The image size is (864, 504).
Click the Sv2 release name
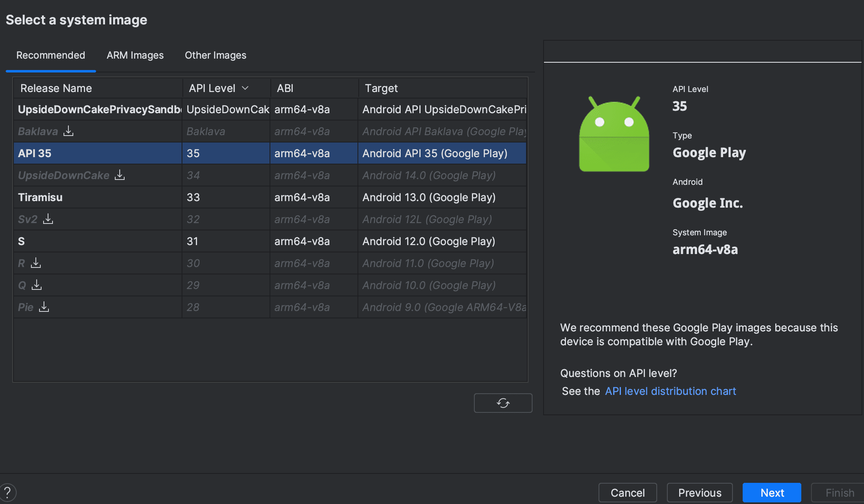28,219
